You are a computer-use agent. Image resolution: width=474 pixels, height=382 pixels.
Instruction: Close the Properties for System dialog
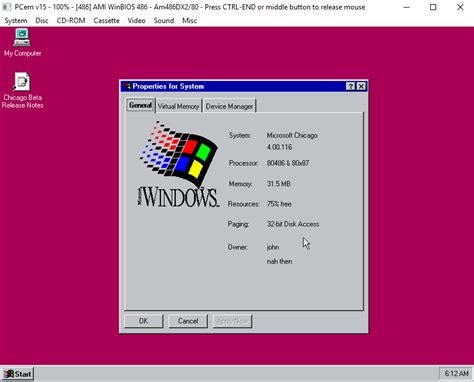(x=361, y=86)
